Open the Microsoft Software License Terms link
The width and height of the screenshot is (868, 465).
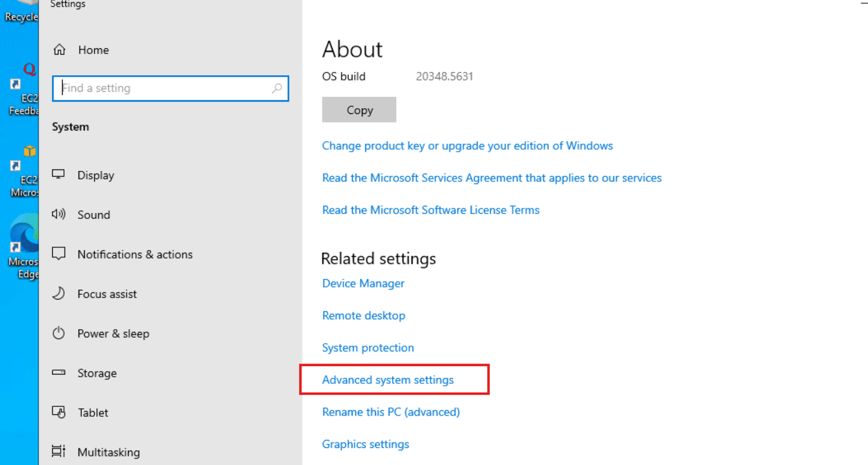click(x=430, y=210)
